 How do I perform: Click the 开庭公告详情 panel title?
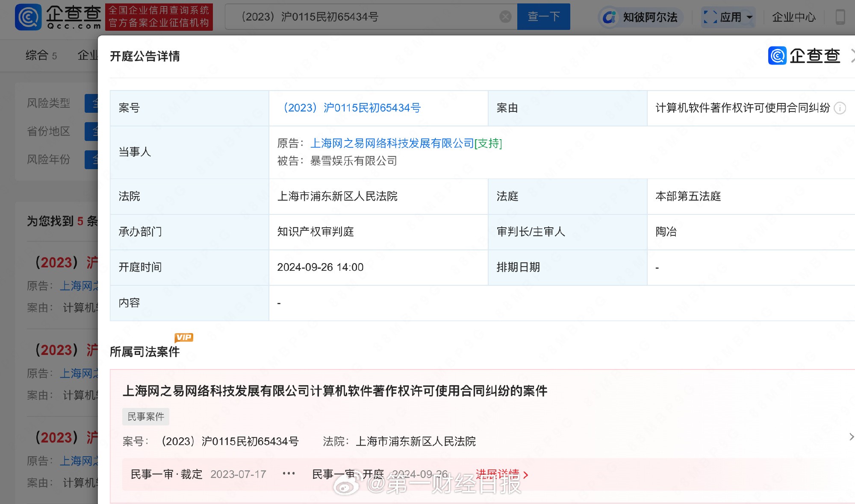click(x=145, y=56)
